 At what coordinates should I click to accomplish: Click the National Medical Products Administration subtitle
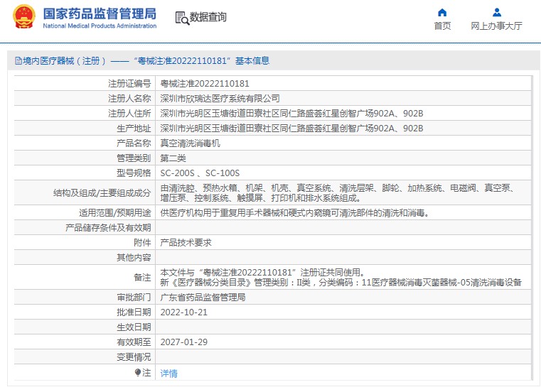(100, 26)
